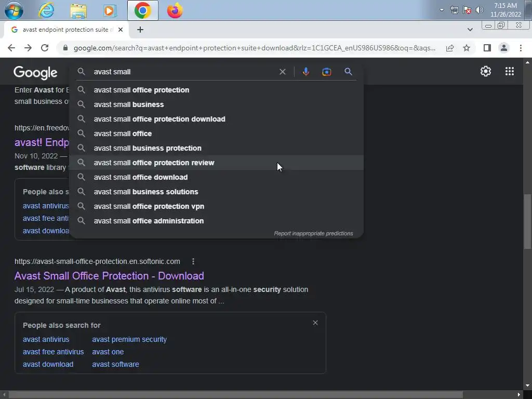The width and height of the screenshot is (532, 399).
Task: View site information padlock icon
Action: (x=65, y=48)
